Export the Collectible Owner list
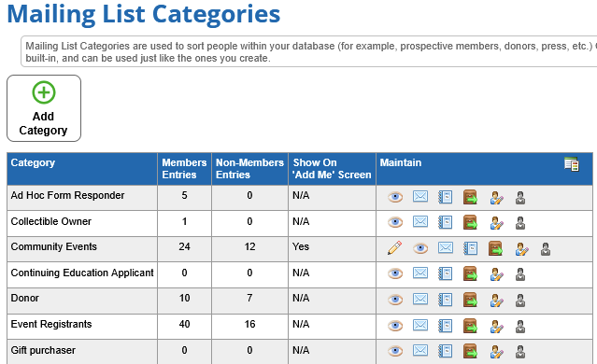The height and width of the screenshot is (364, 597). pyautogui.click(x=470, y=222)
